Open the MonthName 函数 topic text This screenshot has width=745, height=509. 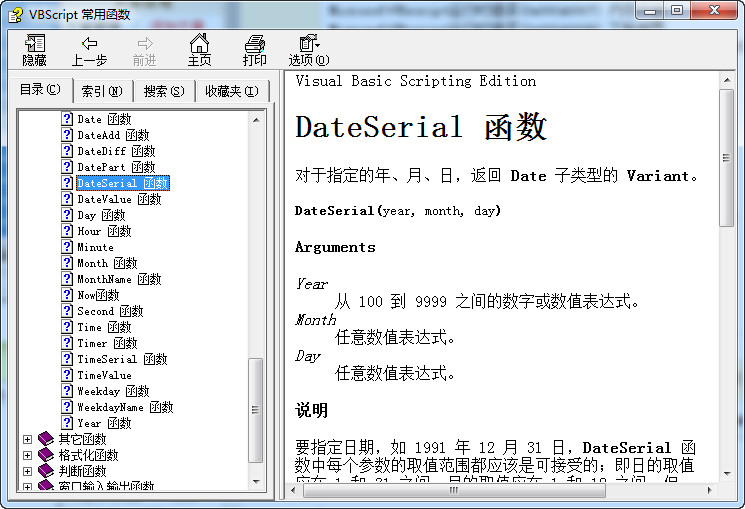119,279
